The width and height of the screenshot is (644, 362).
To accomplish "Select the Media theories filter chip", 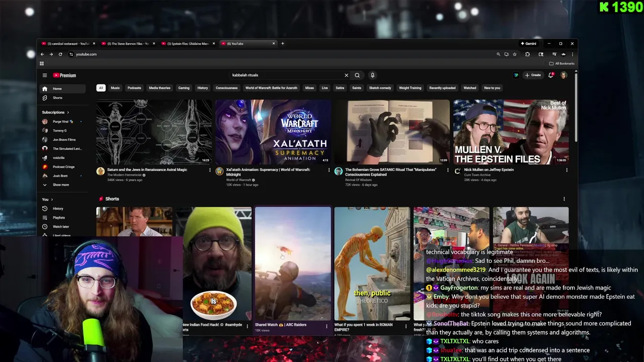I will click(159, 88).
